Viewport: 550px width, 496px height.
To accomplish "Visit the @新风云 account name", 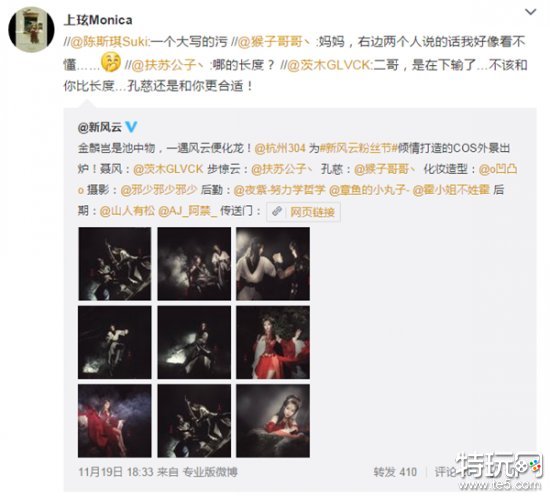I will [100, 127].
